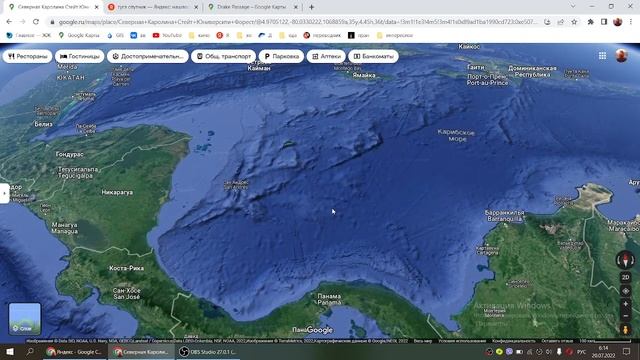Reload the current page
Screen dimensions: 640x360
[36, 22]
